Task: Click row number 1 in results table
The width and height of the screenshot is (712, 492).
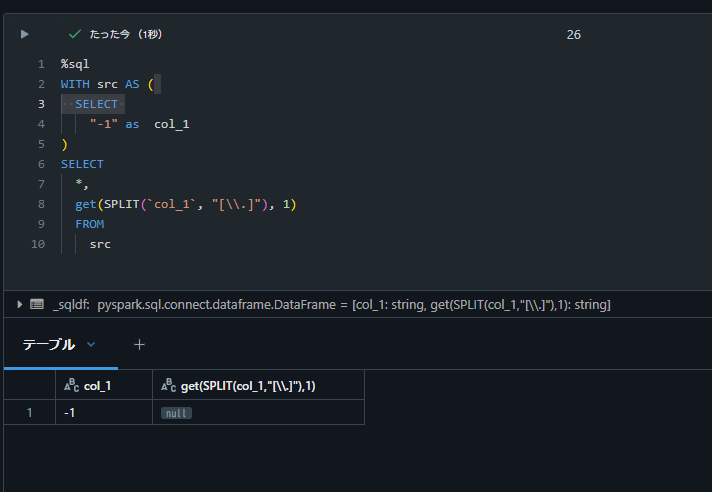Action: [30, 412]
